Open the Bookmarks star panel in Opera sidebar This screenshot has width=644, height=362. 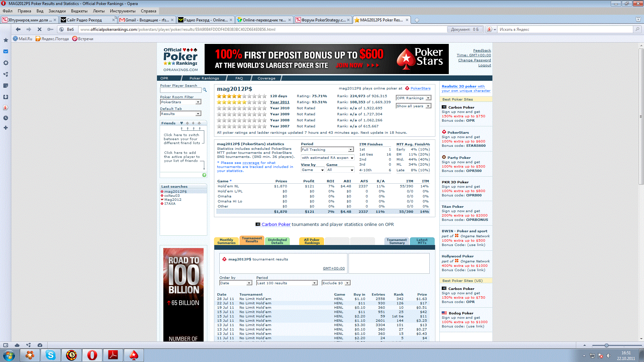click(x=6, y=40)
